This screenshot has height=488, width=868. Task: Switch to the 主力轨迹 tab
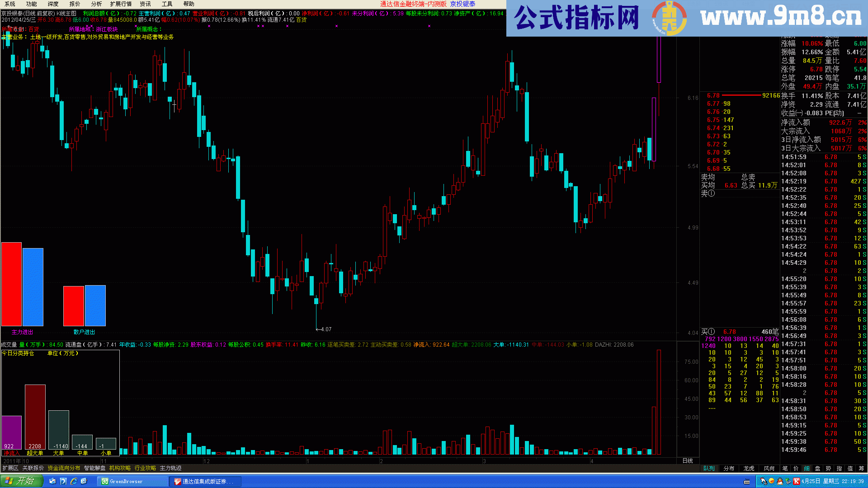170,468
